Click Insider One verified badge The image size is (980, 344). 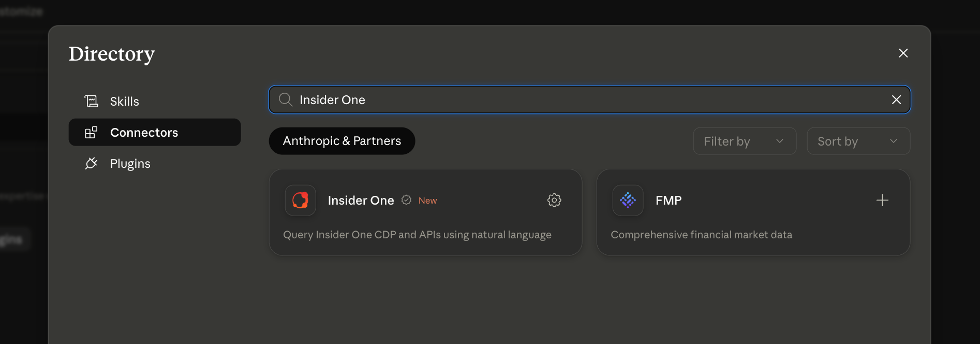click(407, 200)
